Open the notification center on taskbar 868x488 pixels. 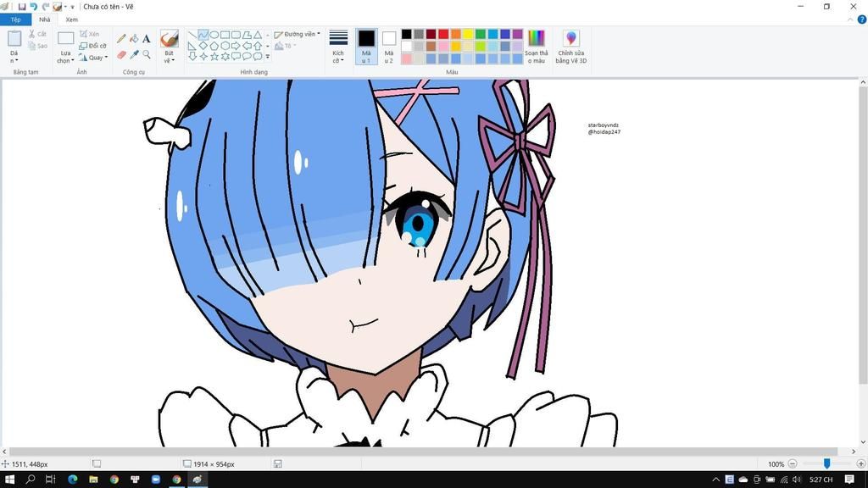[x=849, y=480]
